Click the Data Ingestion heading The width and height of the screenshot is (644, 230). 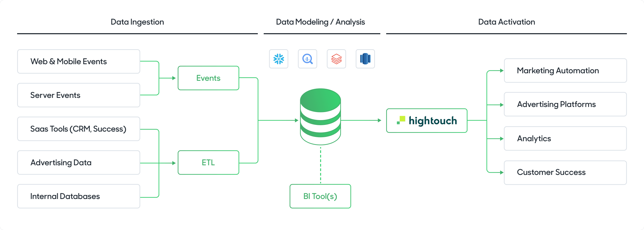[x=137, y=22]
